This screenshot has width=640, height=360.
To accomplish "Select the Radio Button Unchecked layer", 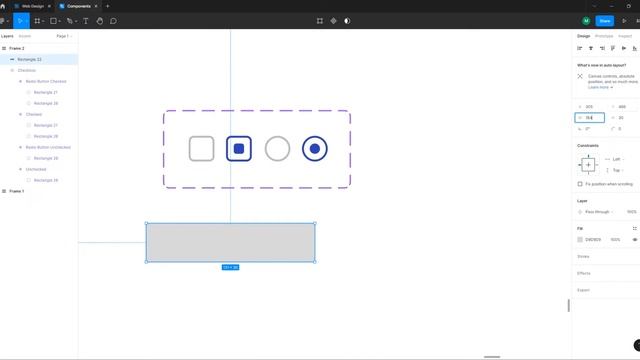I will click(x=48, y=147).
